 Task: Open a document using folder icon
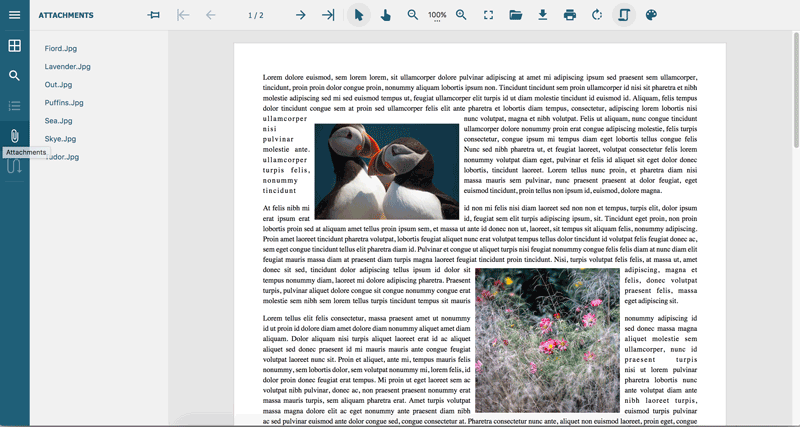pyautogui.click(x=516, y=15)
